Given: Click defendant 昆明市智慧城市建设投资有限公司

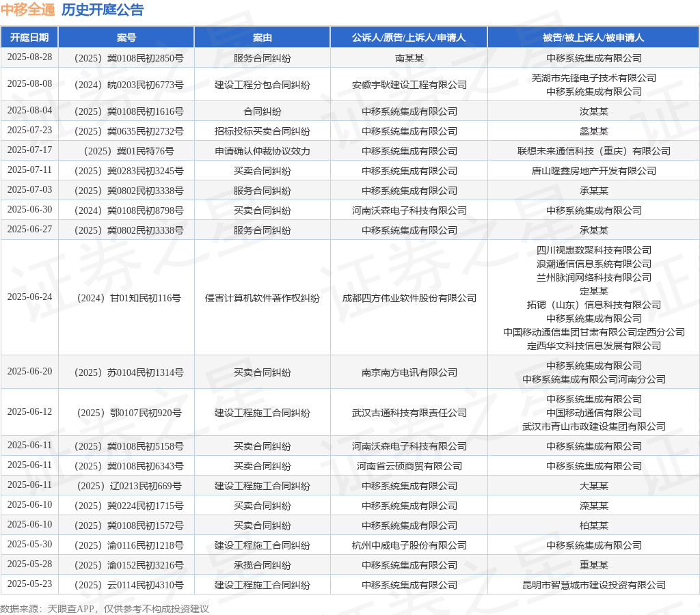Looking at the screenshot, I should [x=594, y=585].
